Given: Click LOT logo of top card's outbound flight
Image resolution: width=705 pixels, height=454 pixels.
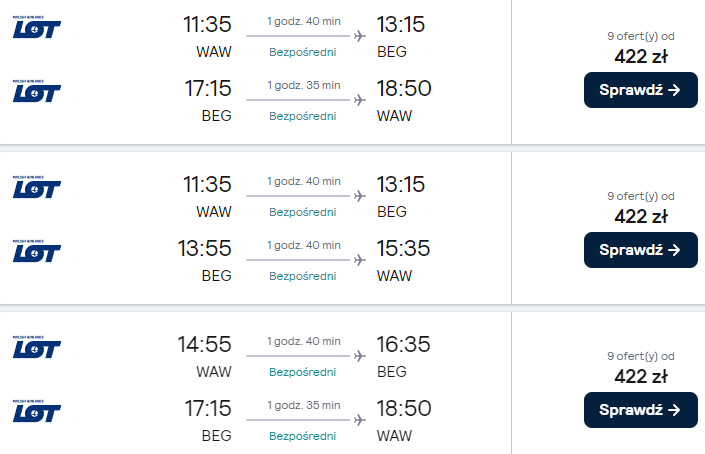Looking at the screenshot, I should pos(37,27).
